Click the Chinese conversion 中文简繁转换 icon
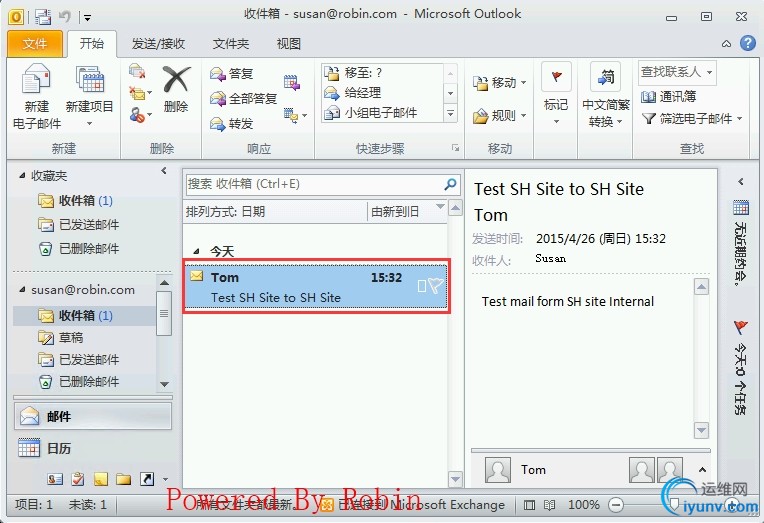 pos(606,77)
